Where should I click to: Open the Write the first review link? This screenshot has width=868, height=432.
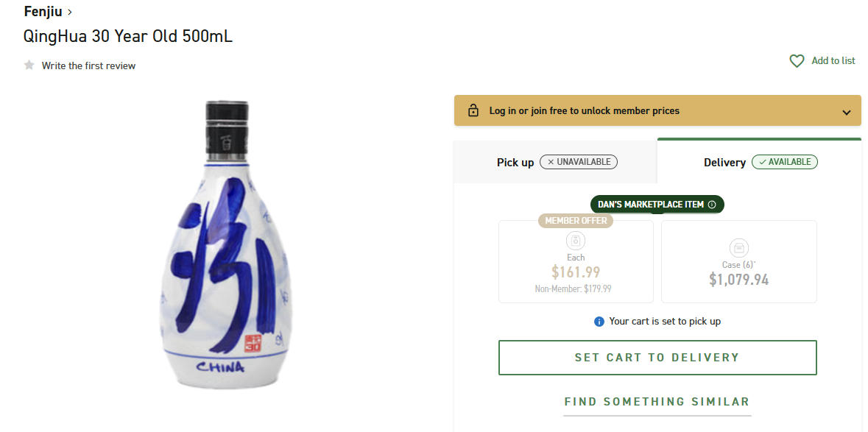[88, 65]
